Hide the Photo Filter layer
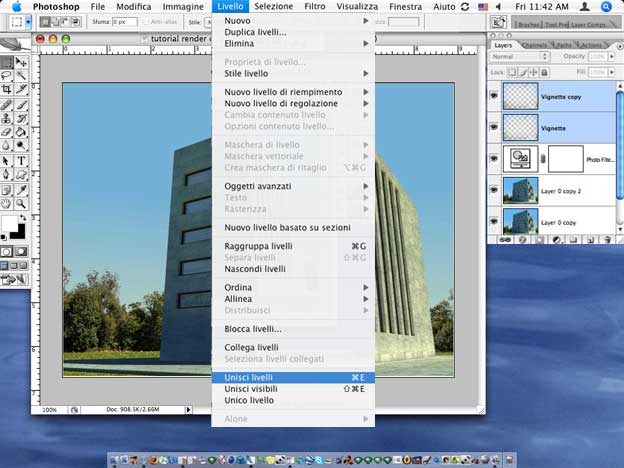The height and width of the screenshot is (468, 624). pos(493,158)
